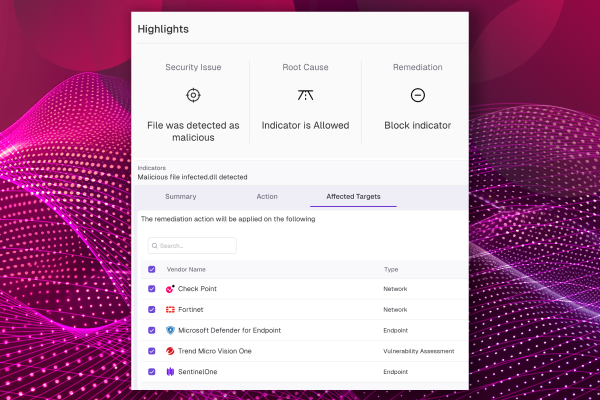
Task: Click the Microsoft Defender shield logo
Action: pos(170,330)
